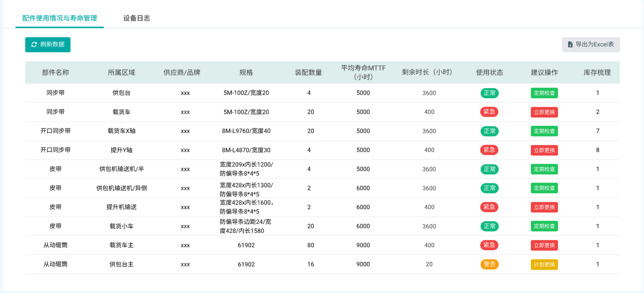Viewport: 644px width, 297px height.
Task: Click the 使用状态 column header
Action: (489, 72)
